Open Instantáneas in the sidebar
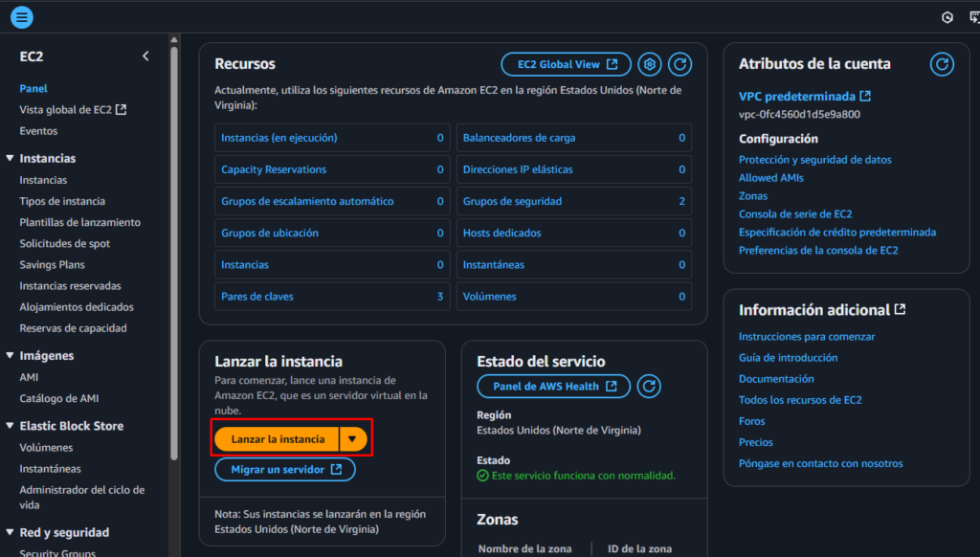980x557 pixels. click(x=51, y=469)
